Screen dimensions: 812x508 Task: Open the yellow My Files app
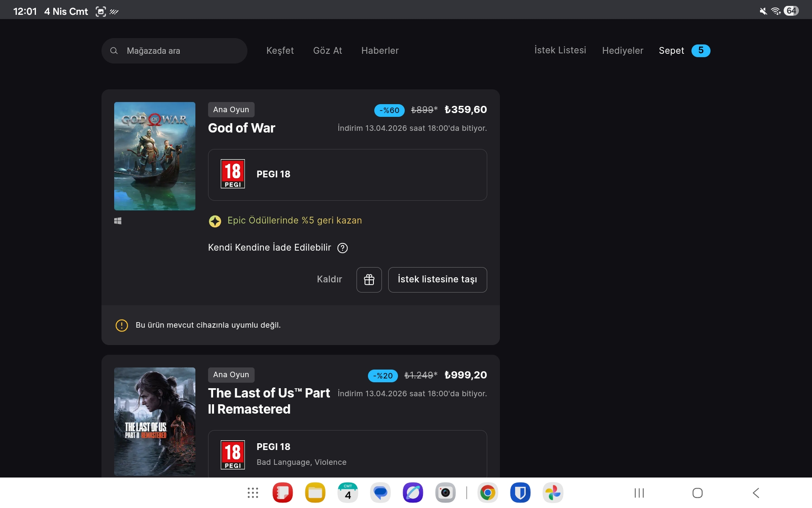click(315, 493)
